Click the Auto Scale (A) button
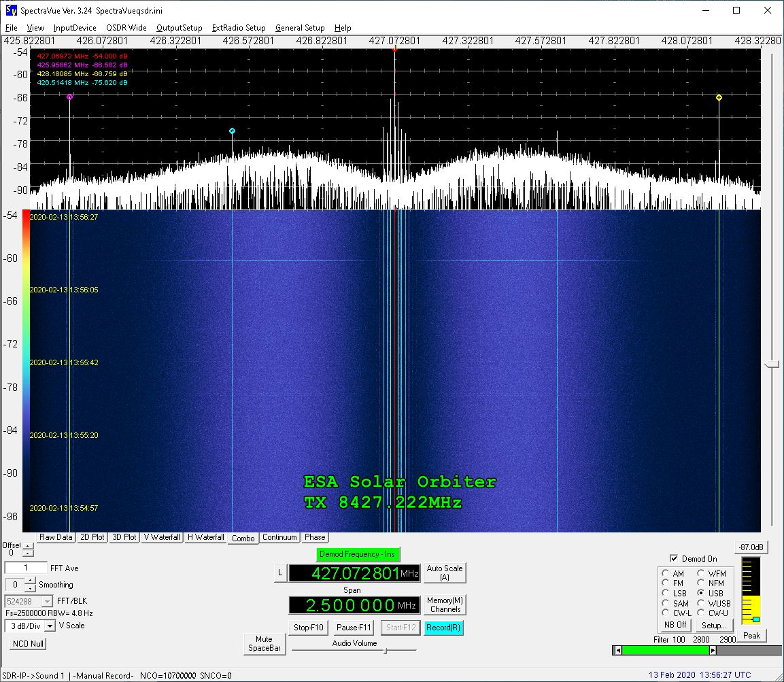Screen dimensions: 784x682 coord(445,573)
